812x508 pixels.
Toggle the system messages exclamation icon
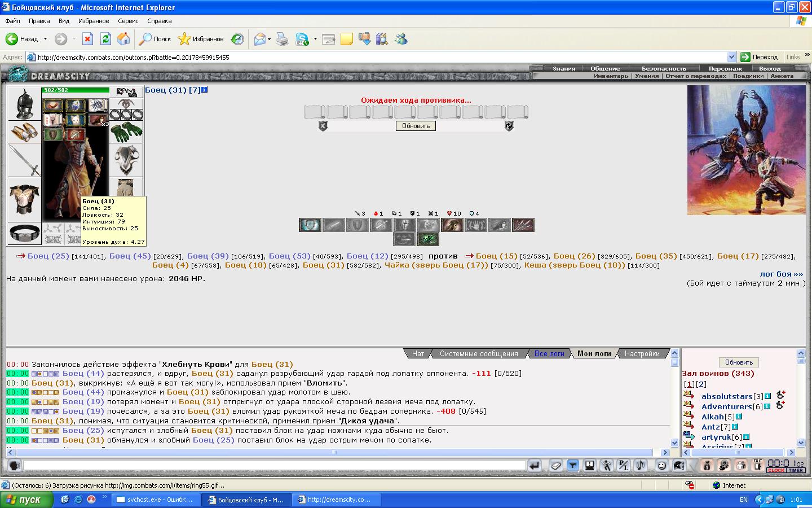590,466
